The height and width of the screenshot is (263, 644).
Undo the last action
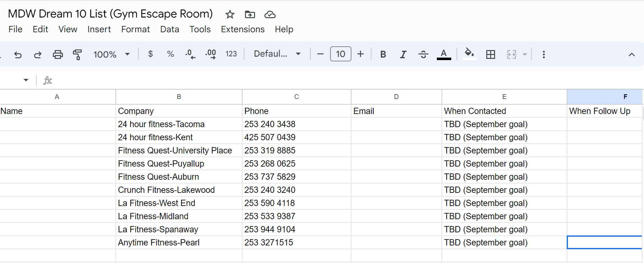pos(18,54)
